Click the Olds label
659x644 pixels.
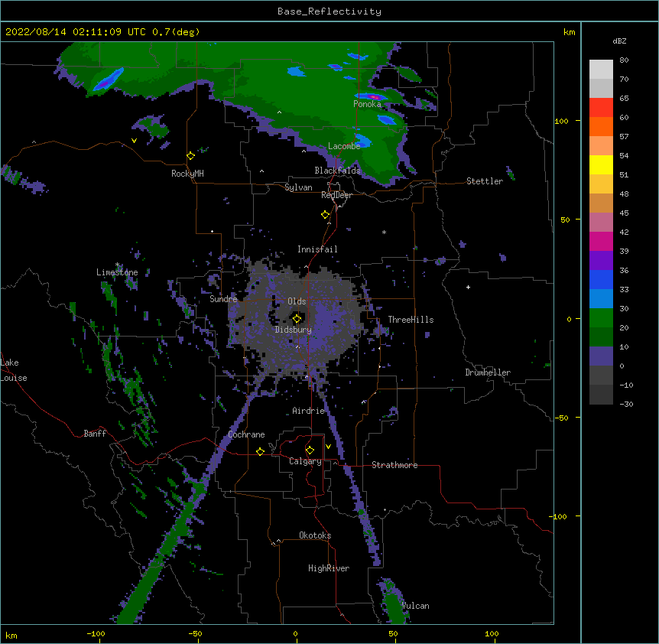[x=297, y=301]
